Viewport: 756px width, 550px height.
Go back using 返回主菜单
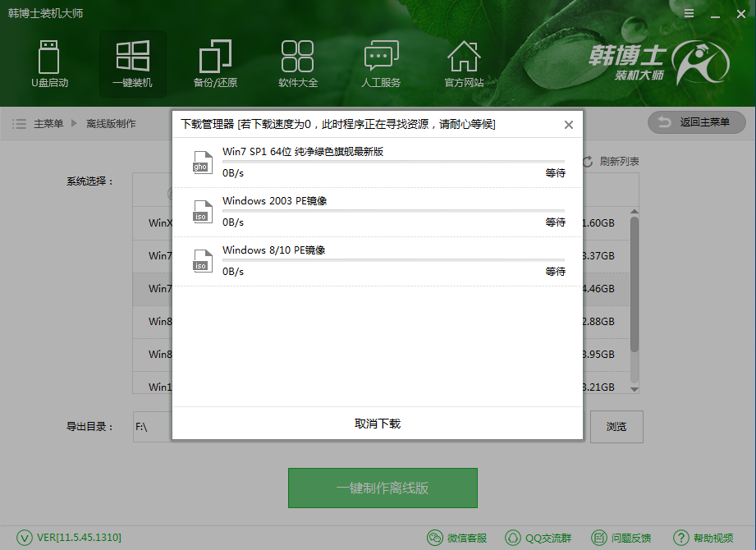696,121
